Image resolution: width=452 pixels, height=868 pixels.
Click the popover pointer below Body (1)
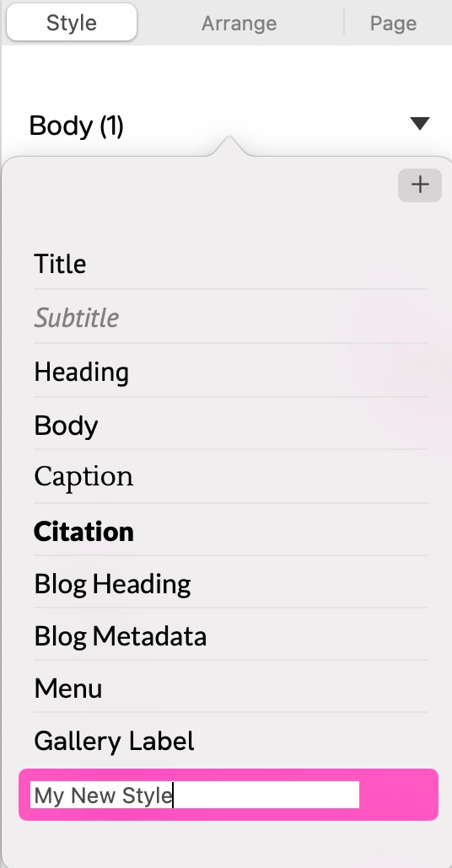click(x=229, y=145)
